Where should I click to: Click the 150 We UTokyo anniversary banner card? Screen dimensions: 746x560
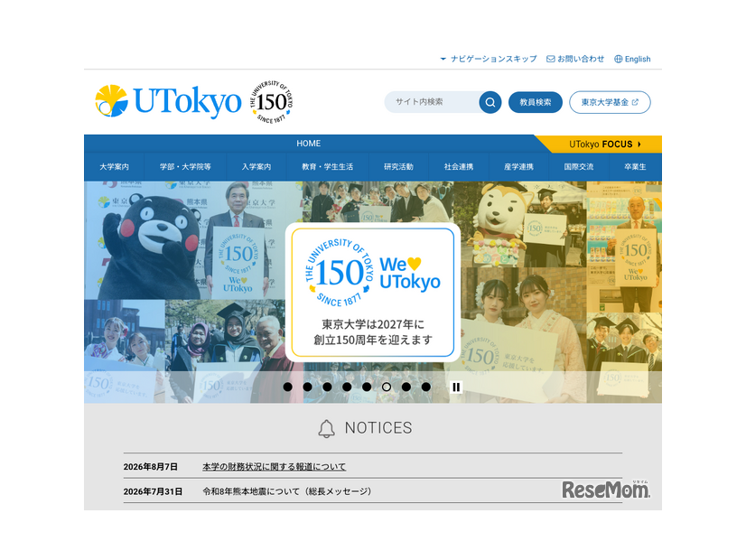pyautogui.click(x=372, y=292)
